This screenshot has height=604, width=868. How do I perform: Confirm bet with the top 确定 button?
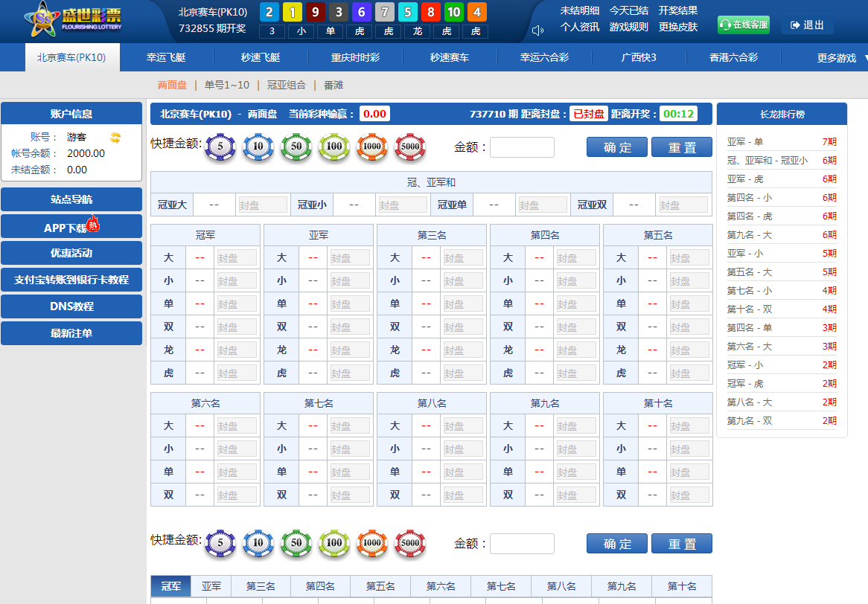[617, 147]
